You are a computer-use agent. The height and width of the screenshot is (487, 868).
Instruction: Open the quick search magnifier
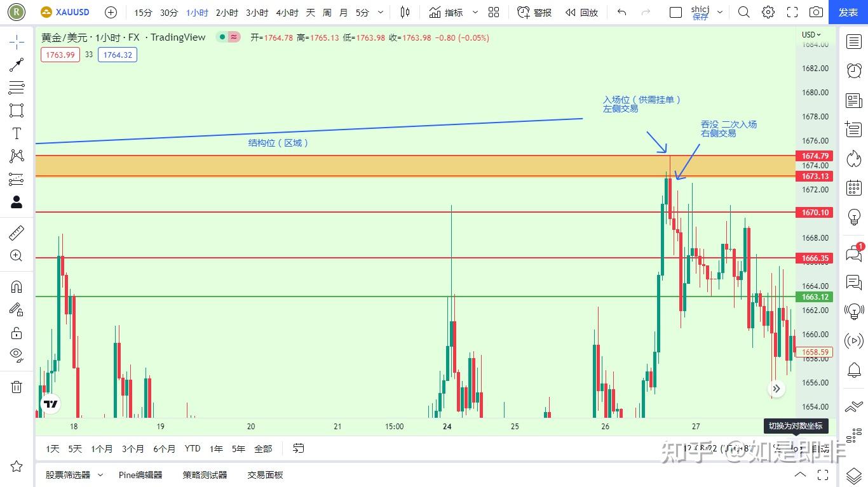click(x=744, y=12)
